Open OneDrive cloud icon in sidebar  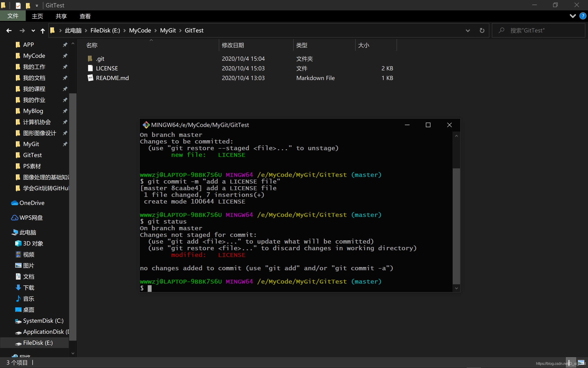(15, 203)
